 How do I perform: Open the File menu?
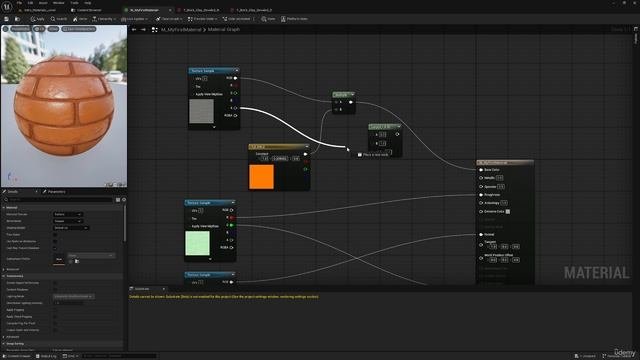[19, 3]
